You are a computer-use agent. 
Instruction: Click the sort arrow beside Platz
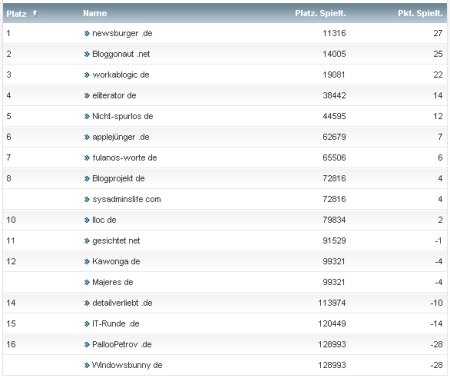tap(35, 13)
